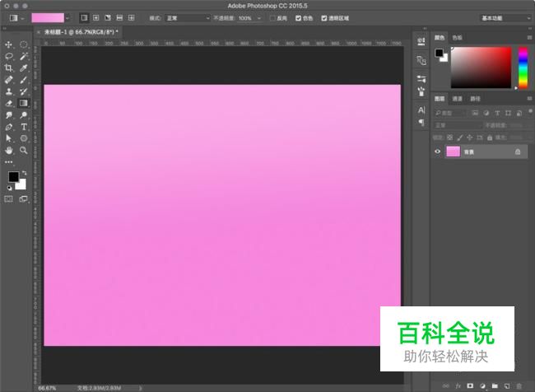Select the 背景 layer thumbnail

click(x=454, y=152)
